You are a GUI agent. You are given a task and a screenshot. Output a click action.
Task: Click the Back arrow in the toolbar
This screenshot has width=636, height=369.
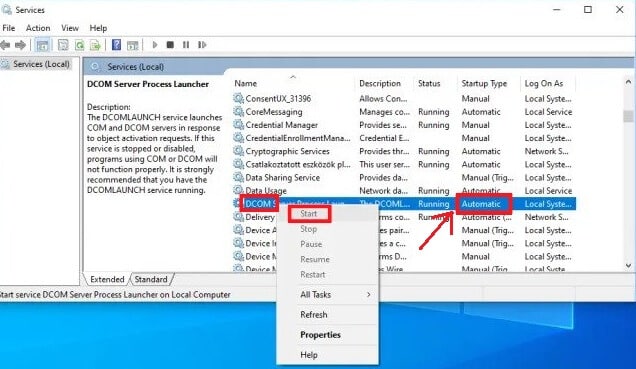pyautogui.click(x=5, y=45)
